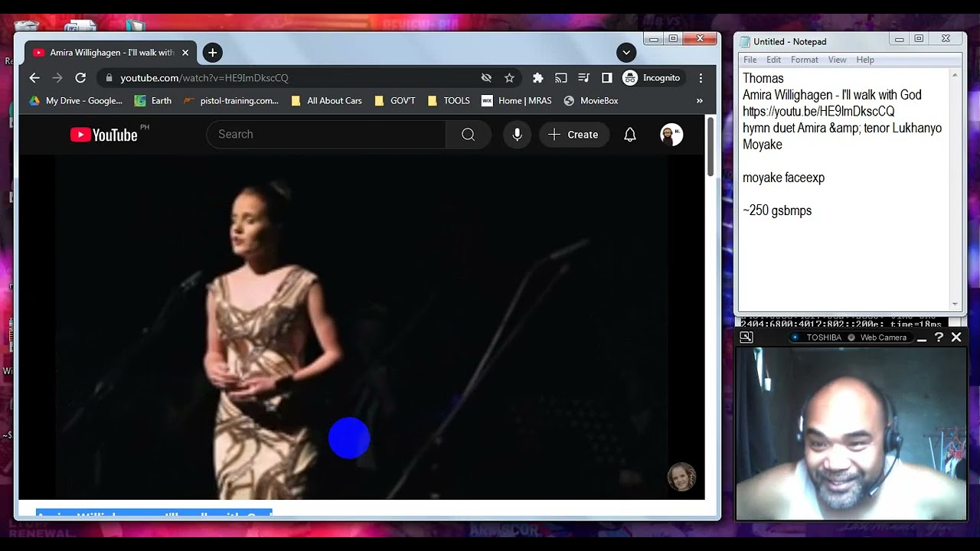Maximize the Chrome window
The height and width of the screenshot is (551, 980).
(674, 39)
